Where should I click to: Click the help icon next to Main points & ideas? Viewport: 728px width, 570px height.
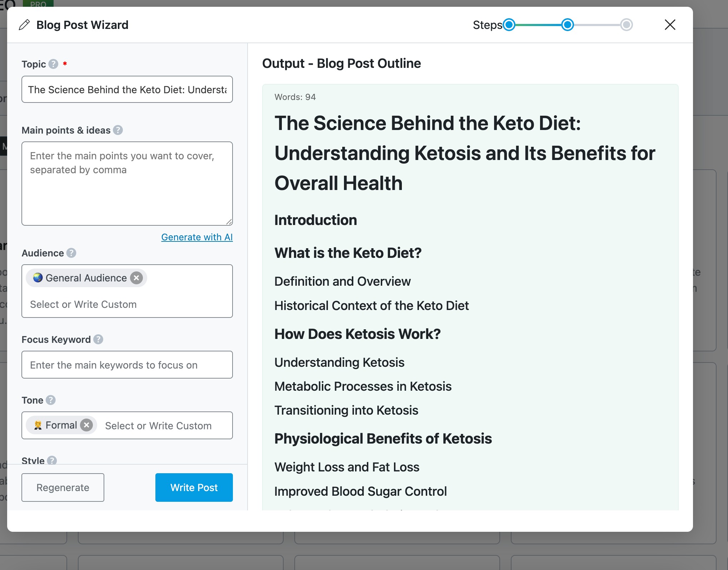coord(118,130)
